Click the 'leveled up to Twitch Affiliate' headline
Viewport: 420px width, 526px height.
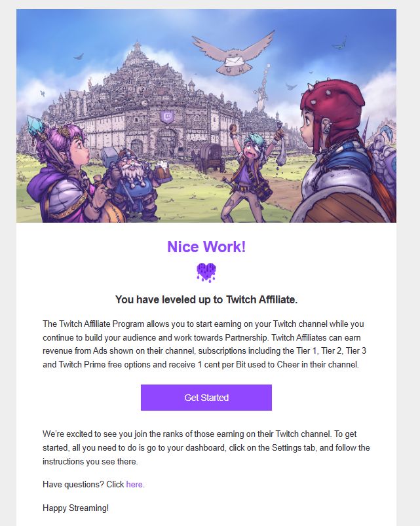point(206,299)
